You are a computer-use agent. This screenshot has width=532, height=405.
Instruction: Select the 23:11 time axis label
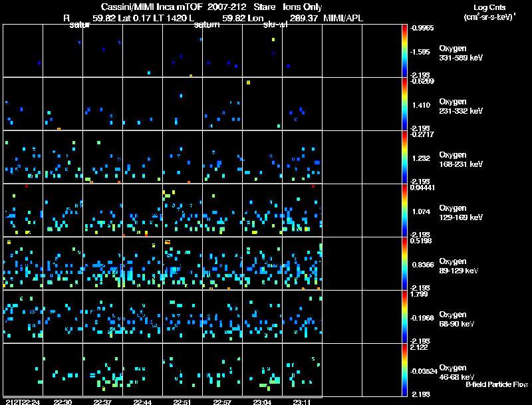[302, 402]
